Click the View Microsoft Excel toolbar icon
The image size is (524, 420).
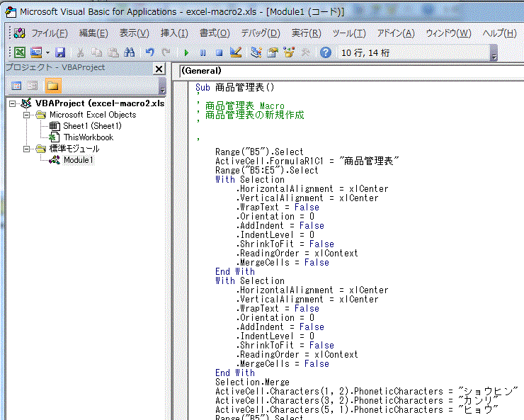tap(20, 52)
